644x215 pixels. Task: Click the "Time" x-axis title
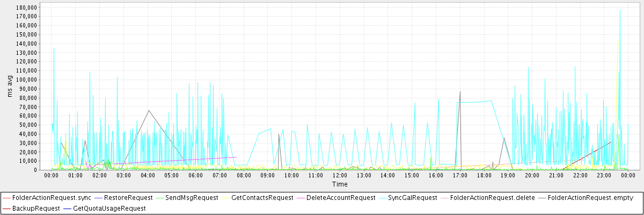click(340, 184)
